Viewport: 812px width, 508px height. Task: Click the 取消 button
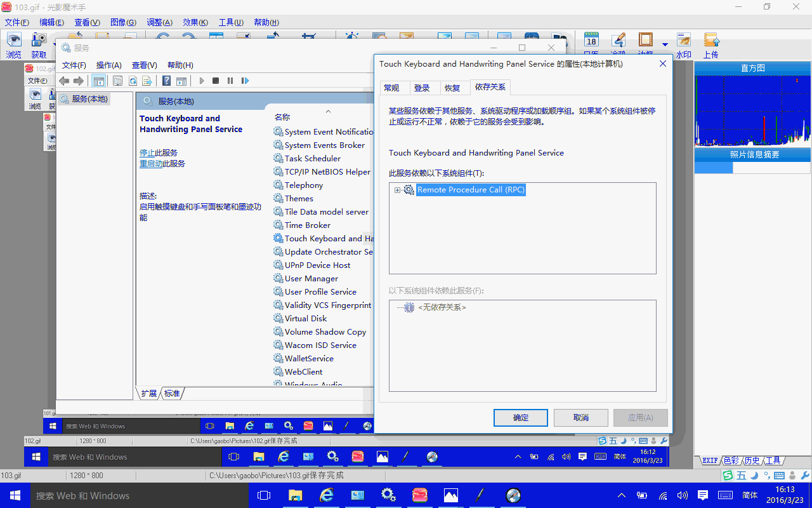click(x=580, y=418)
